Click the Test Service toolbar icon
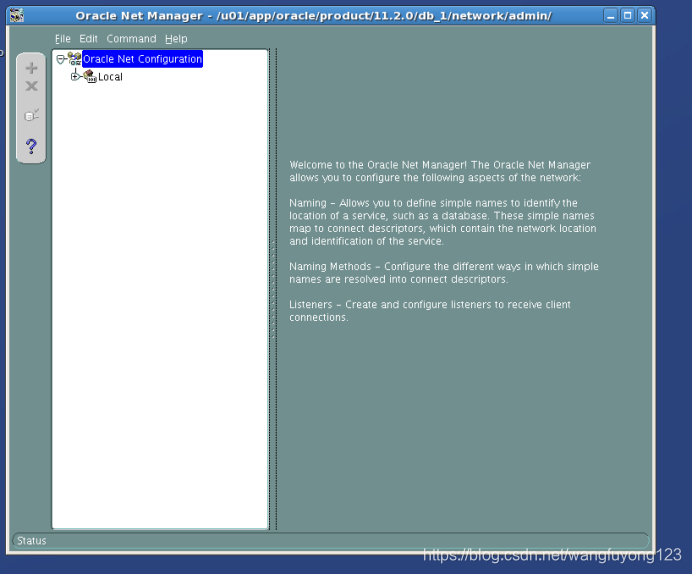The height and width of the screenshot is (574, 692). 31,115
